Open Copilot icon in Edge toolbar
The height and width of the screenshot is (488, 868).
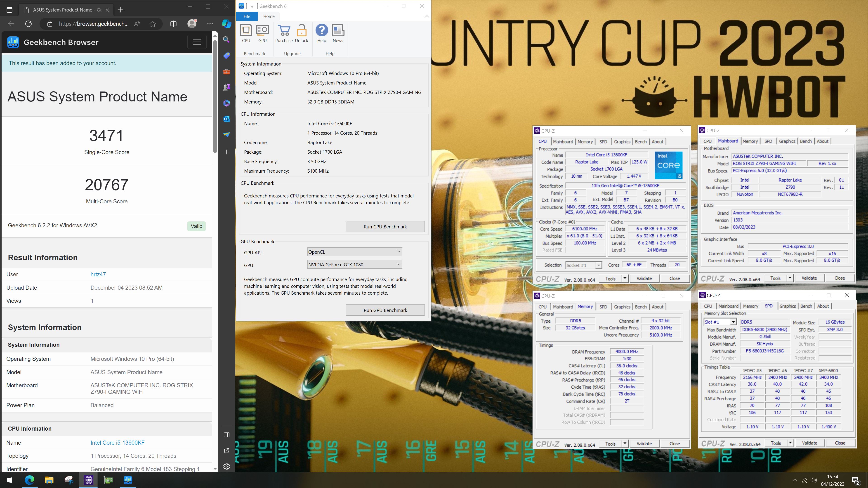point(226,23)
